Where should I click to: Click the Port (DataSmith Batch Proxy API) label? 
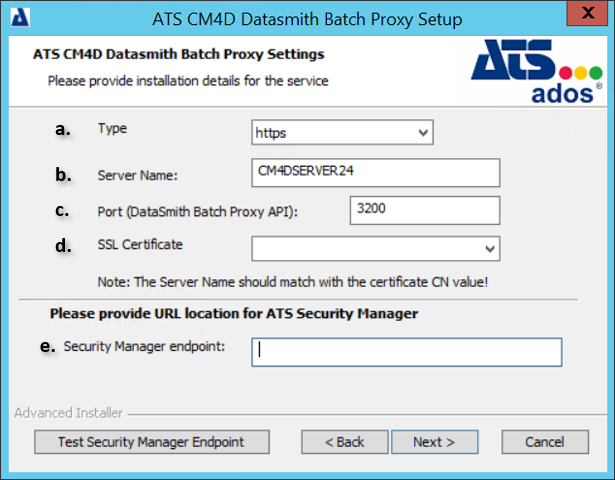[x=198, y=210]
